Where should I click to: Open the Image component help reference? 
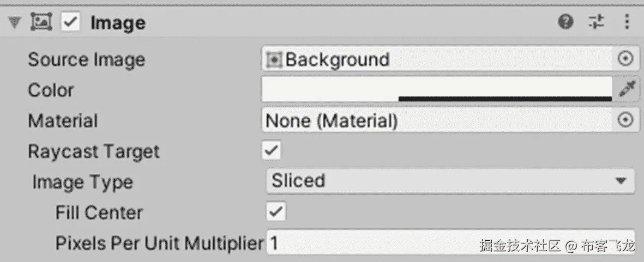click(566, 22)
